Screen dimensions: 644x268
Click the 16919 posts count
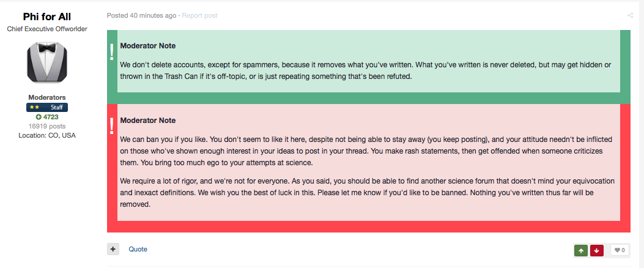coord(47,126)
